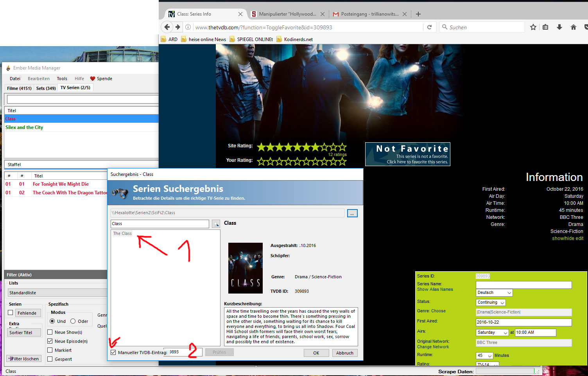The height and width of the screenshot is (376, 588).
Task: Enable the Markiert checkbox
Action: 50,350
